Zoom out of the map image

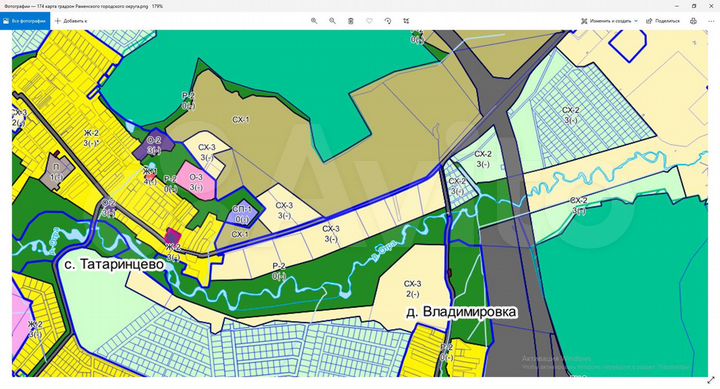pyautogui.click(x=332, y=21)
